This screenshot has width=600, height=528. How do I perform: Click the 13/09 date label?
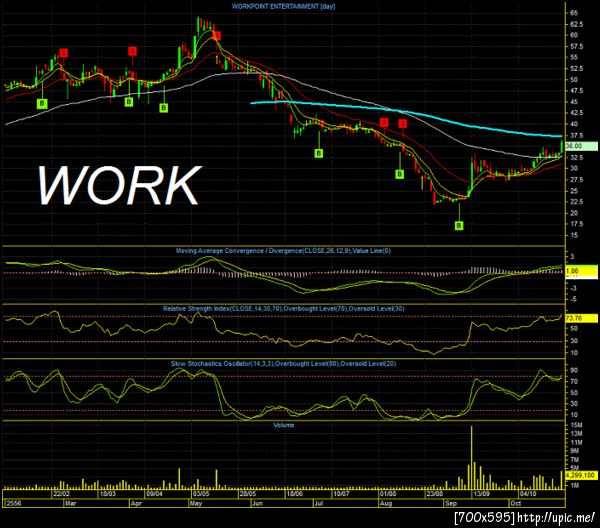pyautogui.click(x=481, y=494)
